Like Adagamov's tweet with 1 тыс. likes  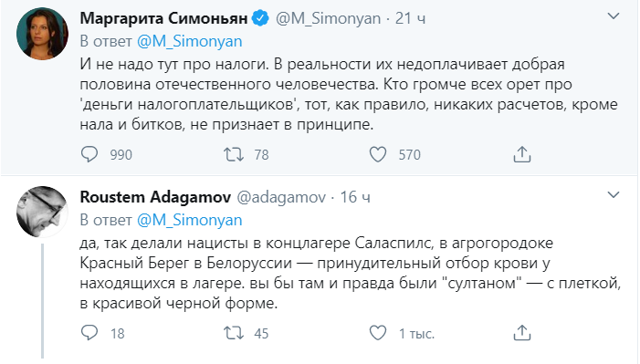378,333
